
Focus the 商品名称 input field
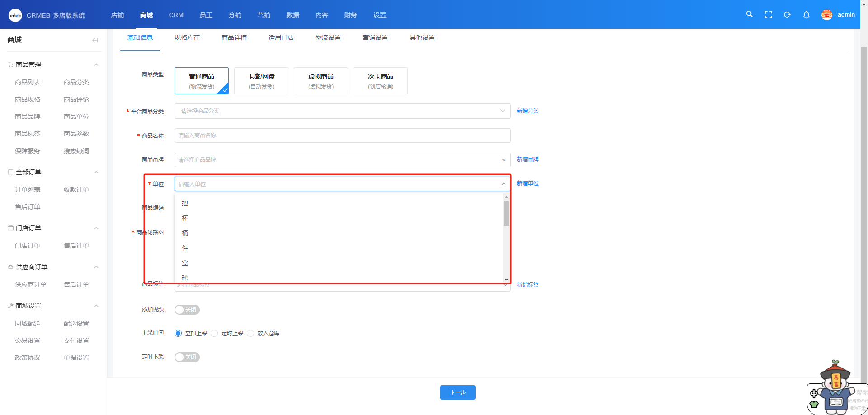coord(342,135)
